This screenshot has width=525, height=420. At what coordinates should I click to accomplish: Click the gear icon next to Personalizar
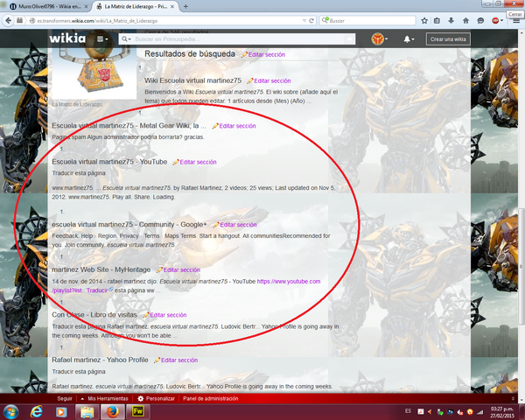(141, 399)
